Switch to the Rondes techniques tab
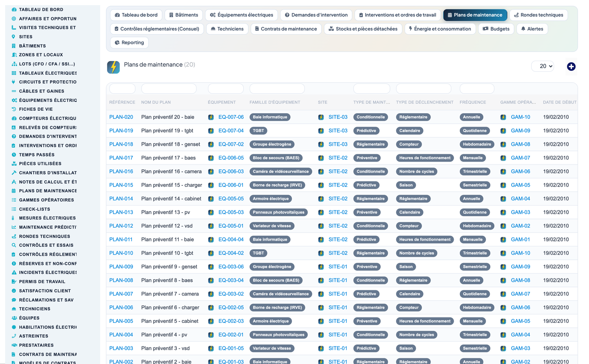This screenshot has width=589, height=364. pyautogui.click(x=538, y=15)
